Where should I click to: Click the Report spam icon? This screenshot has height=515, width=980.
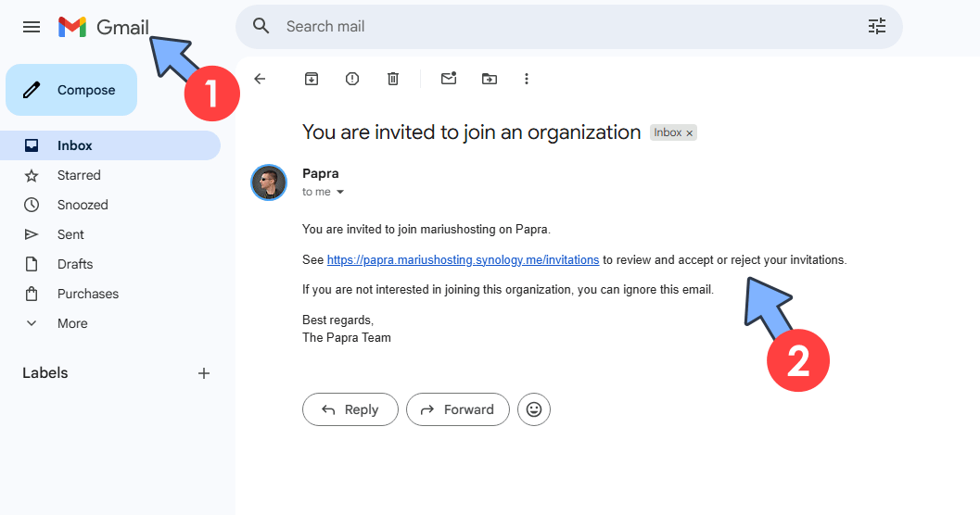[x=352, y=79]
